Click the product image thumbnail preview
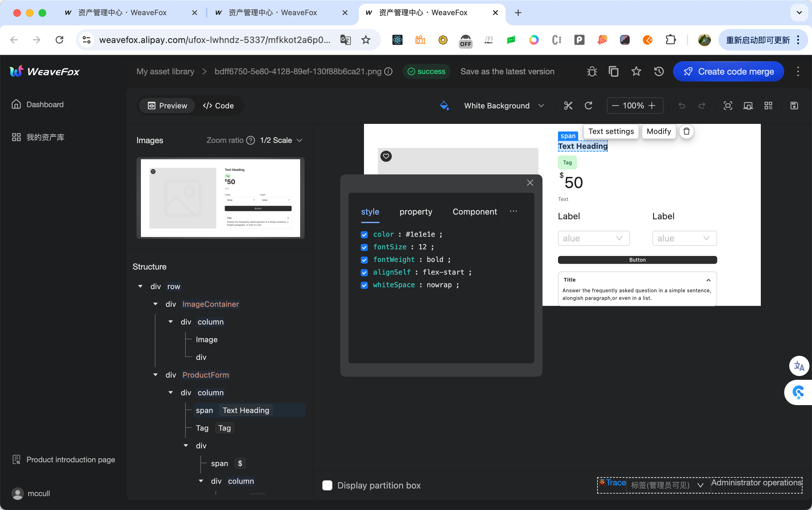This screenshot has height=510, width=812. pos(220,198)
